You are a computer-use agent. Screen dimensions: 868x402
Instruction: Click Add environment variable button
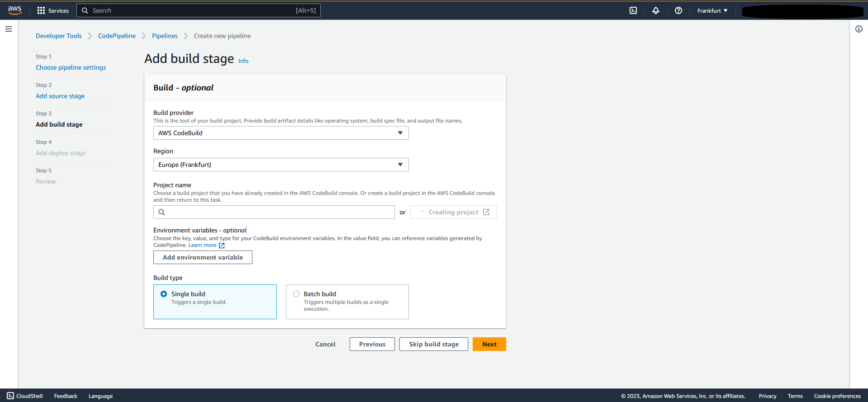click(203, 257)
